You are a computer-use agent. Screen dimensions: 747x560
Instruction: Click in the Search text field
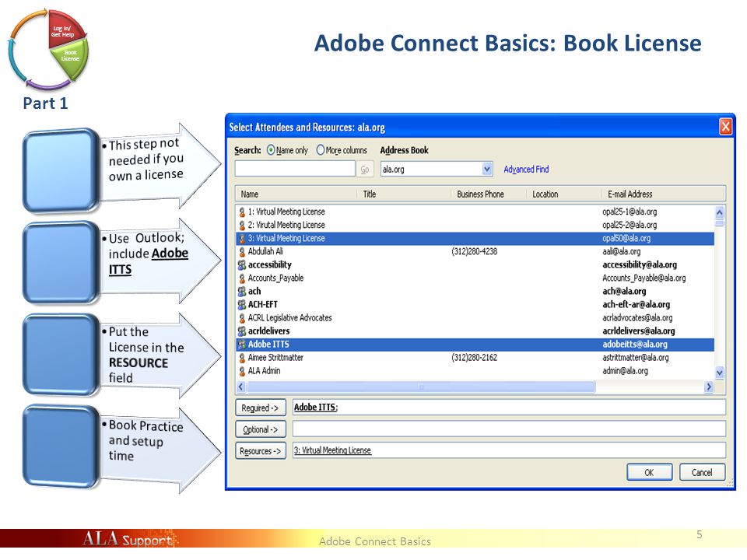click(295, 169)
